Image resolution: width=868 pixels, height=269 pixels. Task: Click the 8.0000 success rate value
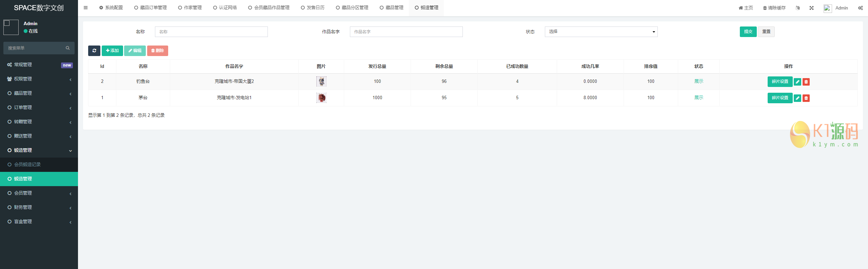click(x=590, y=98)
